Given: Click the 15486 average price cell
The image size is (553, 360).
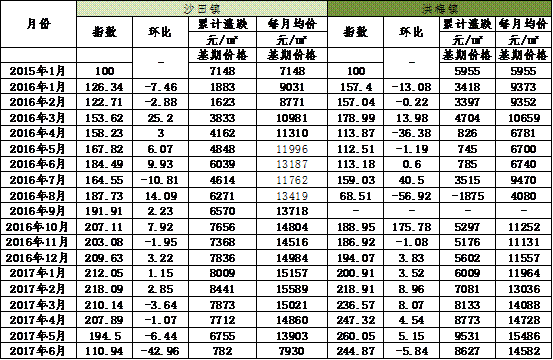Looking at the screenshot, I should (524, 336).
